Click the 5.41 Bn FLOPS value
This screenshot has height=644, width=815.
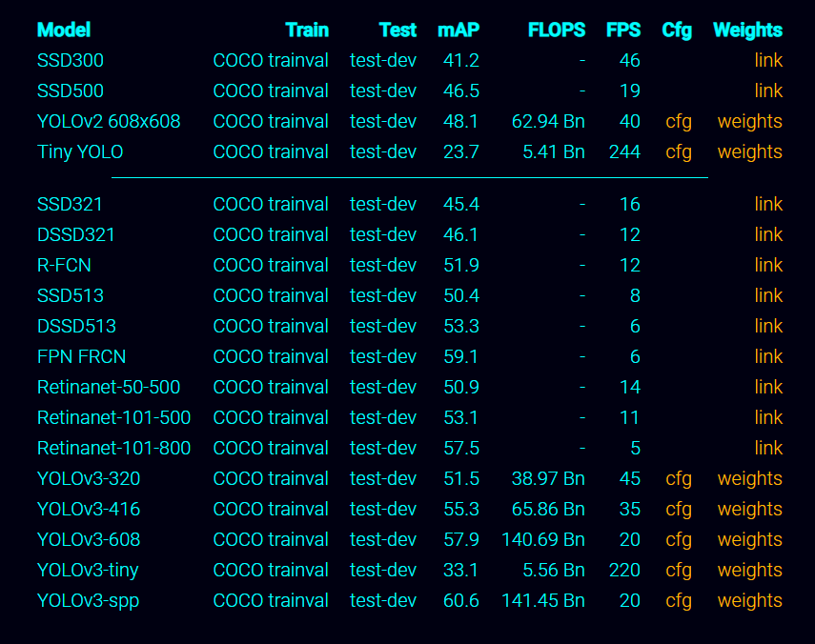(554, 152)
